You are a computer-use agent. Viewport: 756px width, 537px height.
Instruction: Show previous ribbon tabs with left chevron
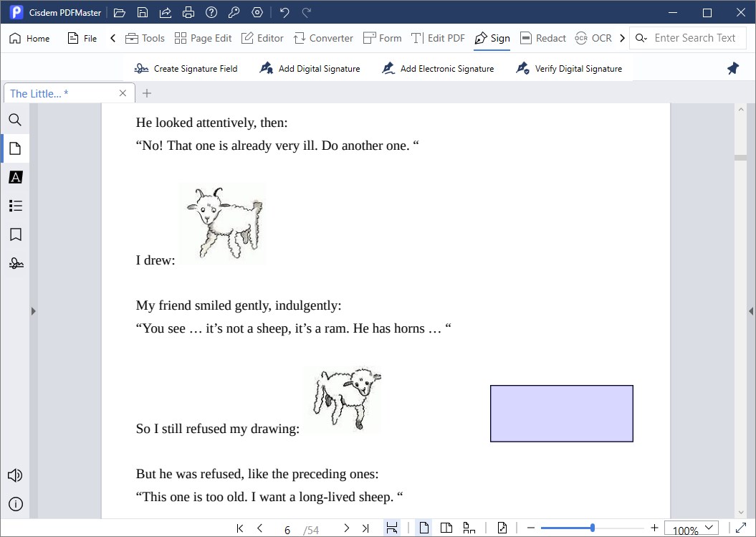(113, 38)
